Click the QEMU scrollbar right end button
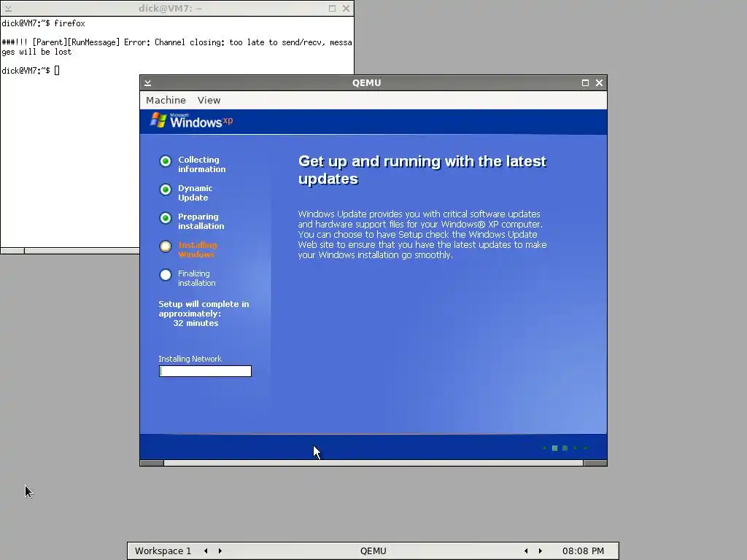This screenshot has height=560, width=747. (x=595, y=463)
